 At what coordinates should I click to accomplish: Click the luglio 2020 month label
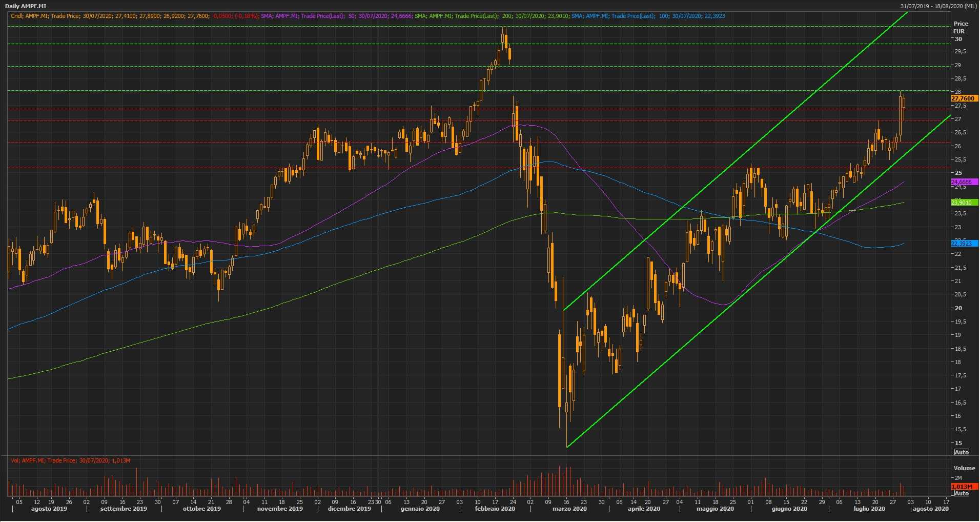pos(869,509)
